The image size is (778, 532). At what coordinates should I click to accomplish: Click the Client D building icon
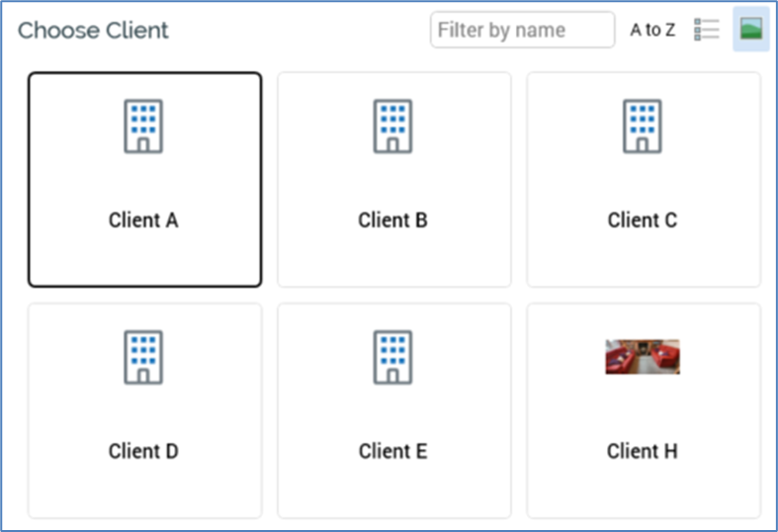pyautogui.click(x=143, y=357)
